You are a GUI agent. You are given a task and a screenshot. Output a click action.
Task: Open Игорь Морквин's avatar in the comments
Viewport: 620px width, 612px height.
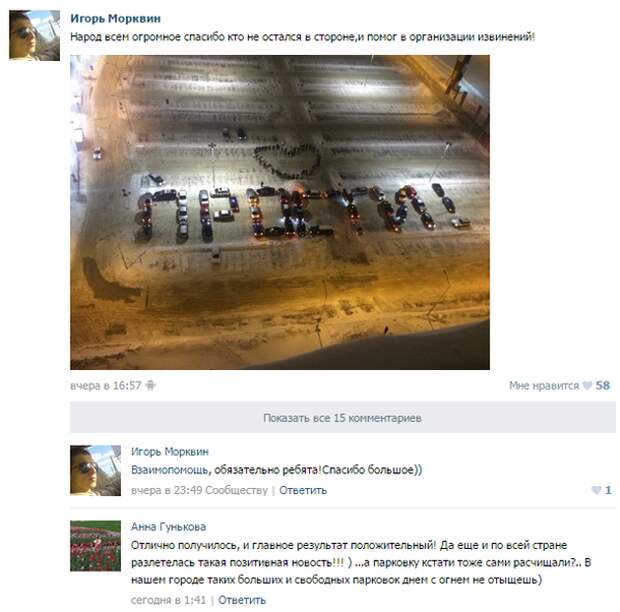[95, 470]
